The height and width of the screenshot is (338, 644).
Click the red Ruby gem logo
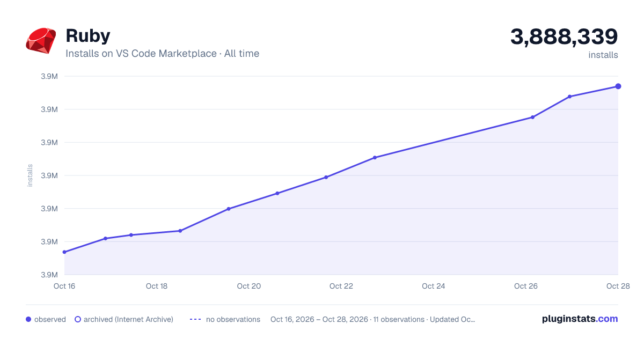[41, 41]
